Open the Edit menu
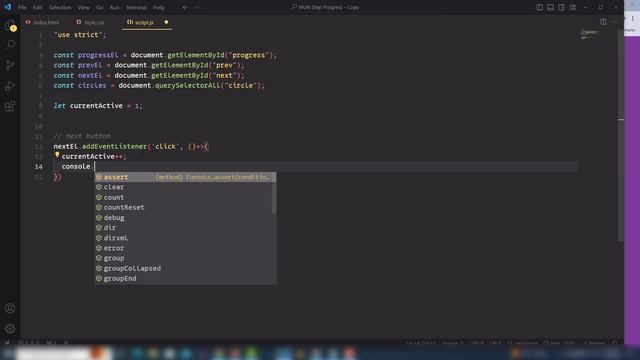The image size is (640, 360). point(38,7)
